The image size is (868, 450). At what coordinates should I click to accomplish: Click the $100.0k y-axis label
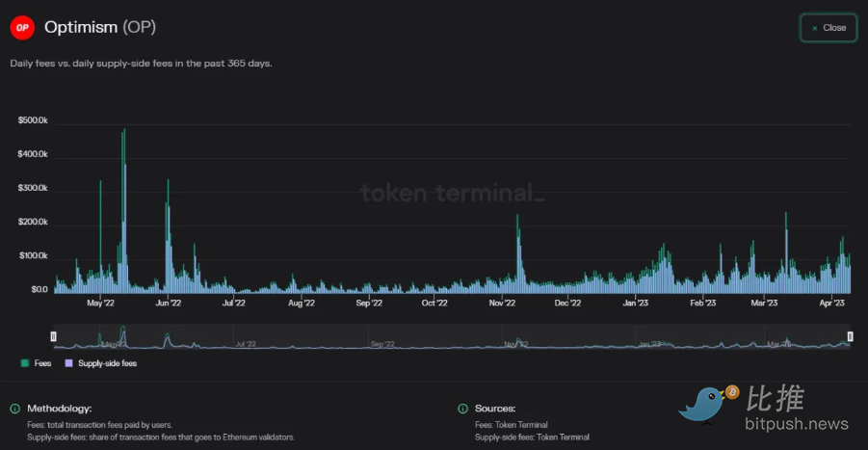(x=33, y=255)
